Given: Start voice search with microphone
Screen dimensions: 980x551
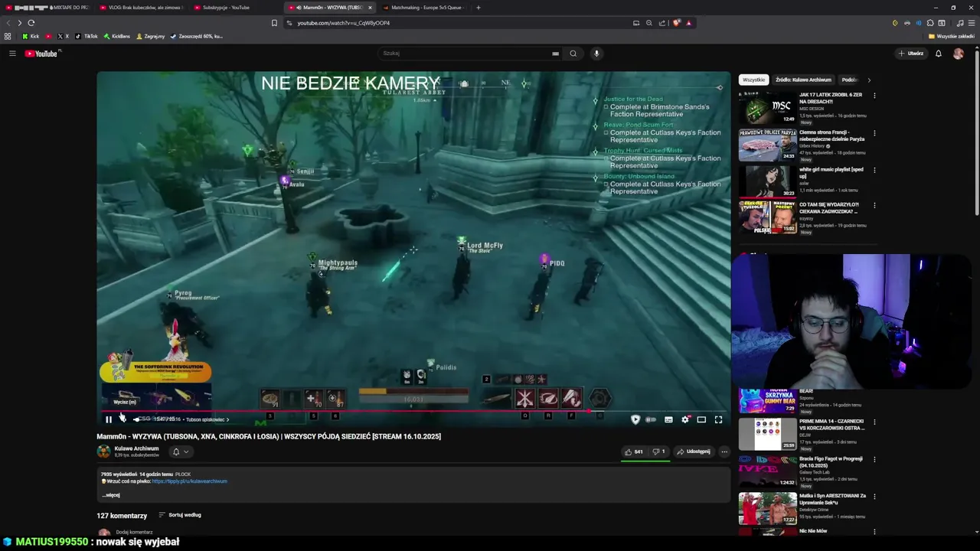Looking at the screenshot, I should (596, 54).
